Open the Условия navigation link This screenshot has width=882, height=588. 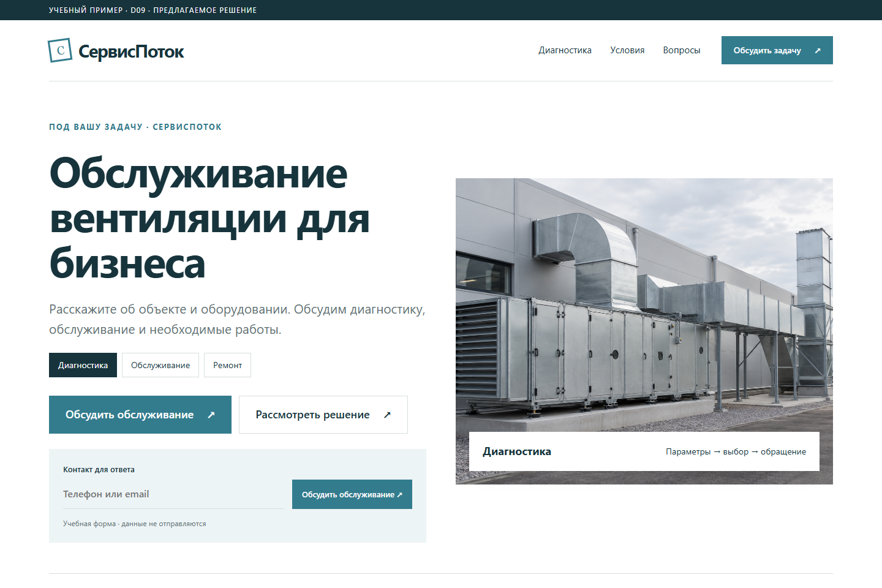pyautogui.click(x=627, y=50)
